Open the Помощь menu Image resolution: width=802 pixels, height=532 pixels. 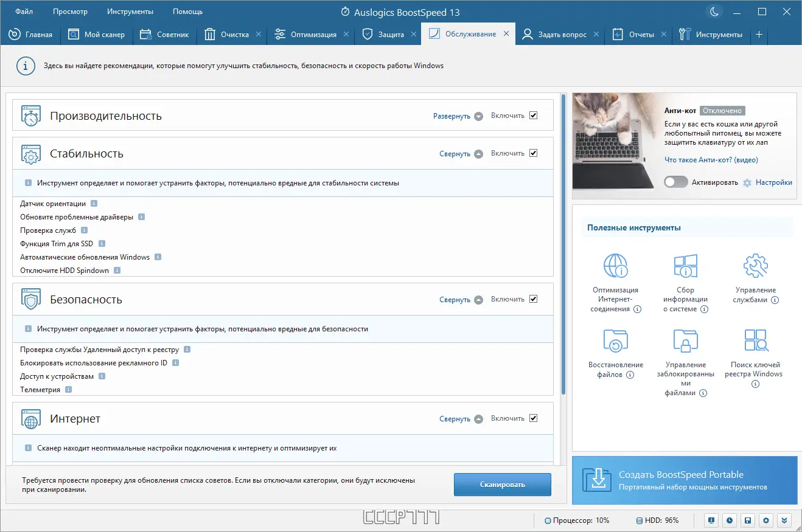click(187, 12)
